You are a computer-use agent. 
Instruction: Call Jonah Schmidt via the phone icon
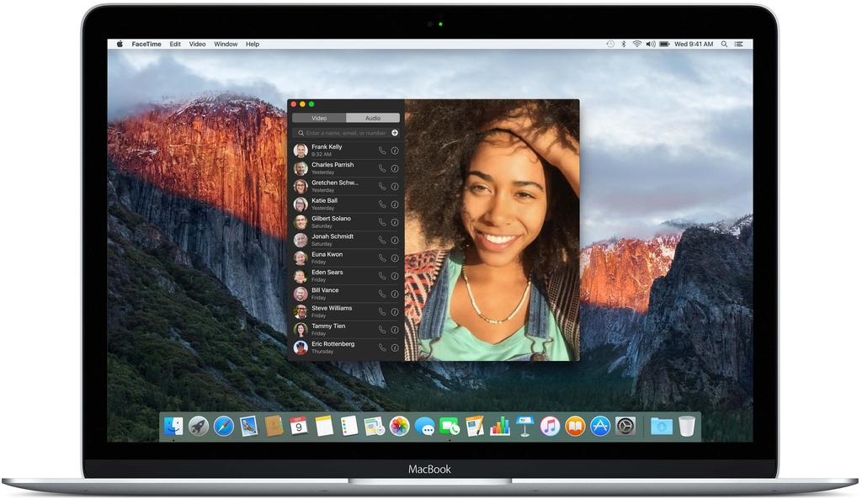click(x=382, y=240)
